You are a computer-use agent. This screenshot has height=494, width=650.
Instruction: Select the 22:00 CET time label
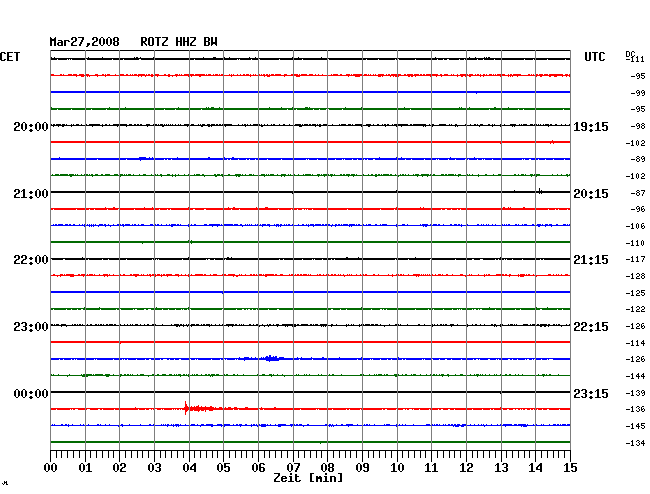pos(31,260)
